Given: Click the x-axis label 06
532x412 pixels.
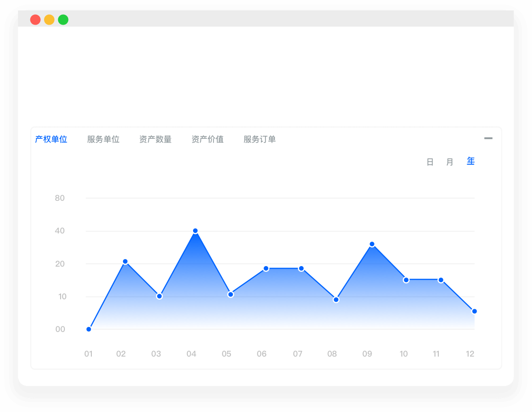Looking at the screenshot, I should pos(262,354).
